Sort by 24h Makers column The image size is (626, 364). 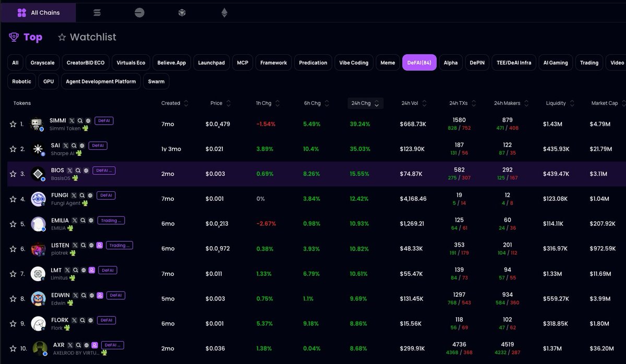click(x=526, y=103)
